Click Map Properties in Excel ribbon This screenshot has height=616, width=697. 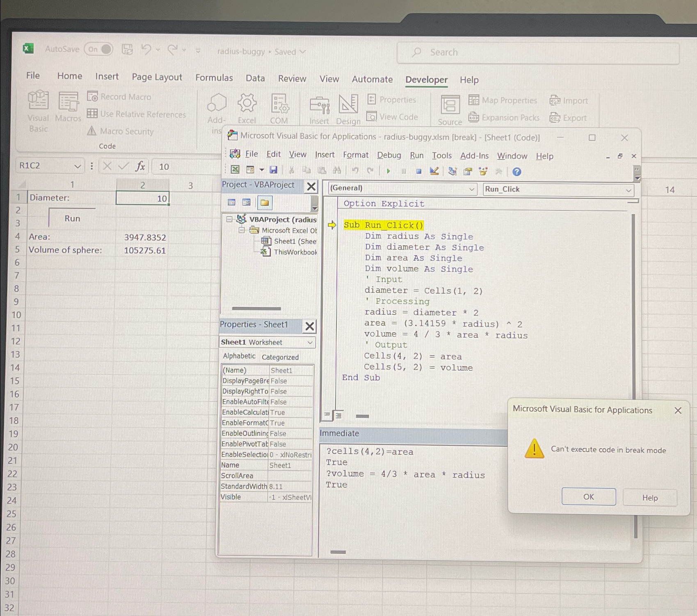click(x=503, y=100)
